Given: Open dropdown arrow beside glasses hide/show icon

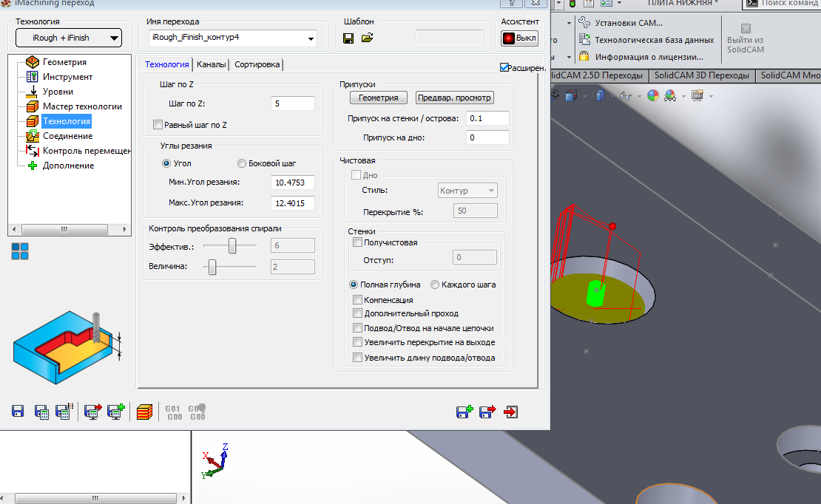Looking at the screenshot, I should click(639, 96).
